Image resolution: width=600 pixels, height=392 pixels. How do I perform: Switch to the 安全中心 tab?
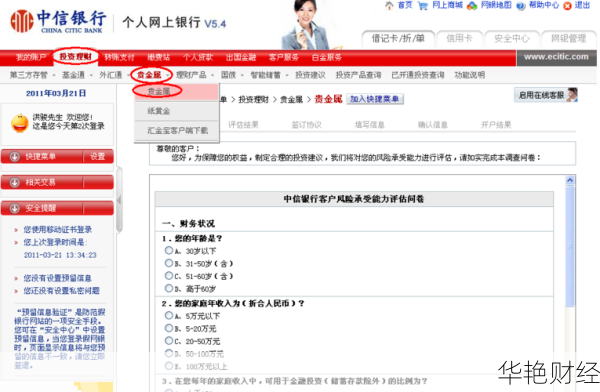pyautogui.click(x=512, y=38)
